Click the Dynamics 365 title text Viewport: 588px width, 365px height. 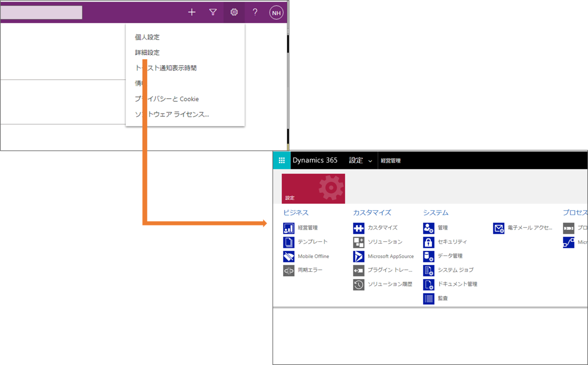tap(315, 160)
